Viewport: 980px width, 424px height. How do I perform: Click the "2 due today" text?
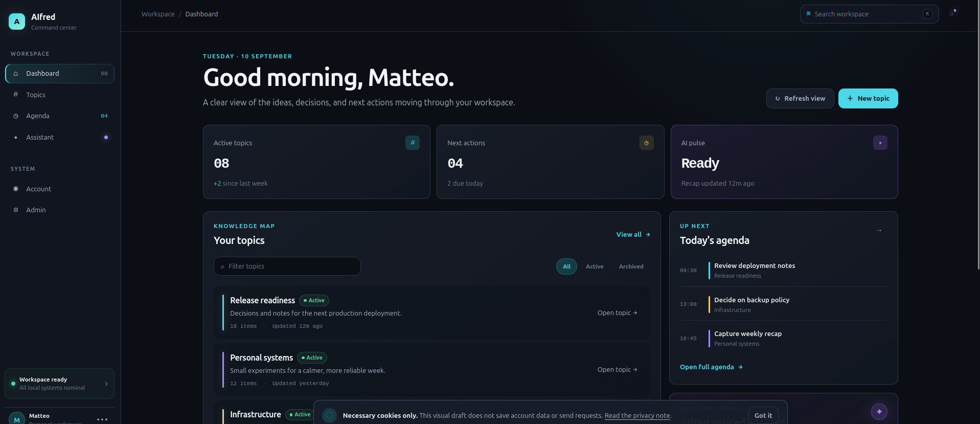465,183
